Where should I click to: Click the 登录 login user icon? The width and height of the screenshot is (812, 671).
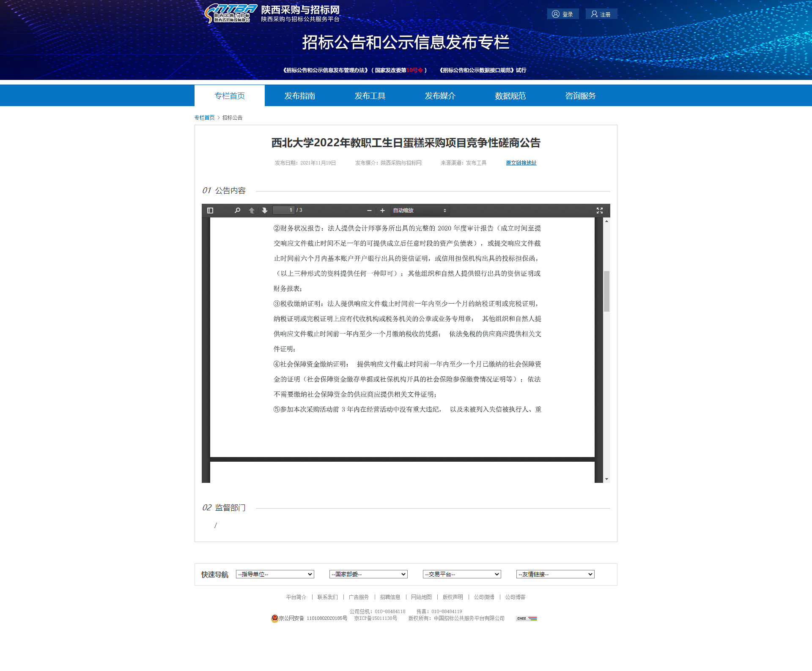(x=556, y=14)
